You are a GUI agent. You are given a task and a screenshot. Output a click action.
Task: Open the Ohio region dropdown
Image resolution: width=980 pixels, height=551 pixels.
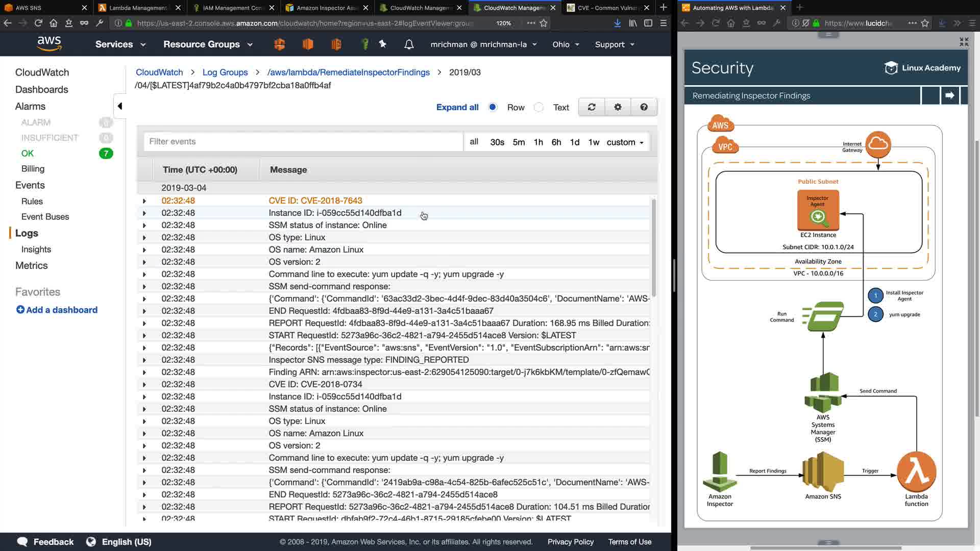coord(566,44)
